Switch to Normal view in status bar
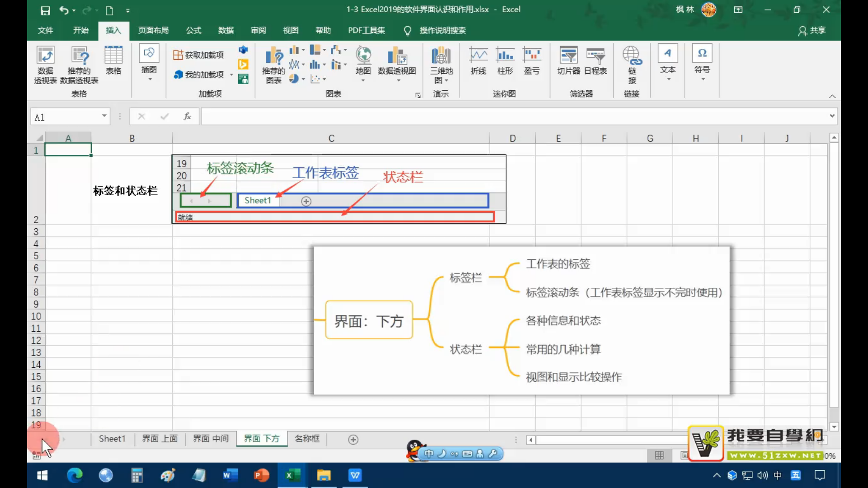868x488 pixels. tap(659, 455)
